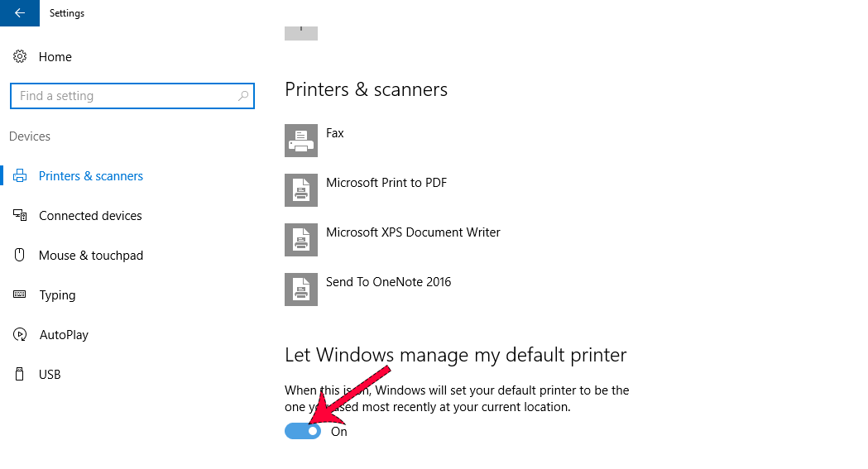The height and width of the screenshot is (469, 868).
Task: Open the AutoPlay settings
Action: point(64,335)
